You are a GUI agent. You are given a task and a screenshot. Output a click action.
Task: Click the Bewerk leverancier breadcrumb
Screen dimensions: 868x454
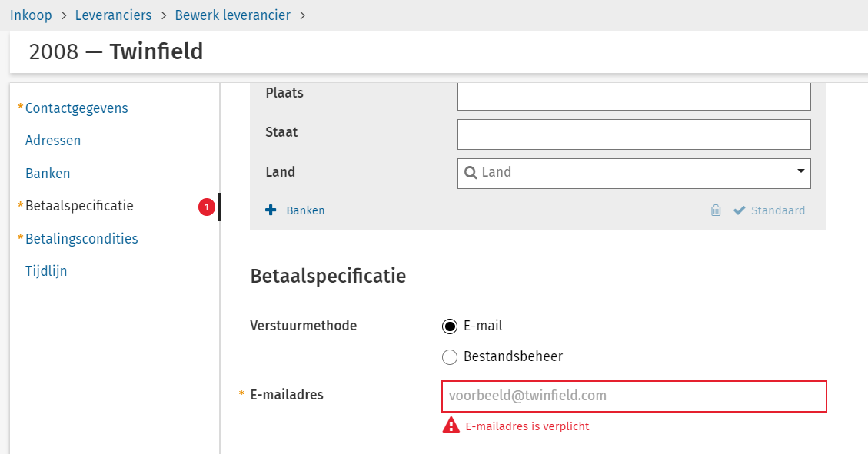(x=232, y=15)
